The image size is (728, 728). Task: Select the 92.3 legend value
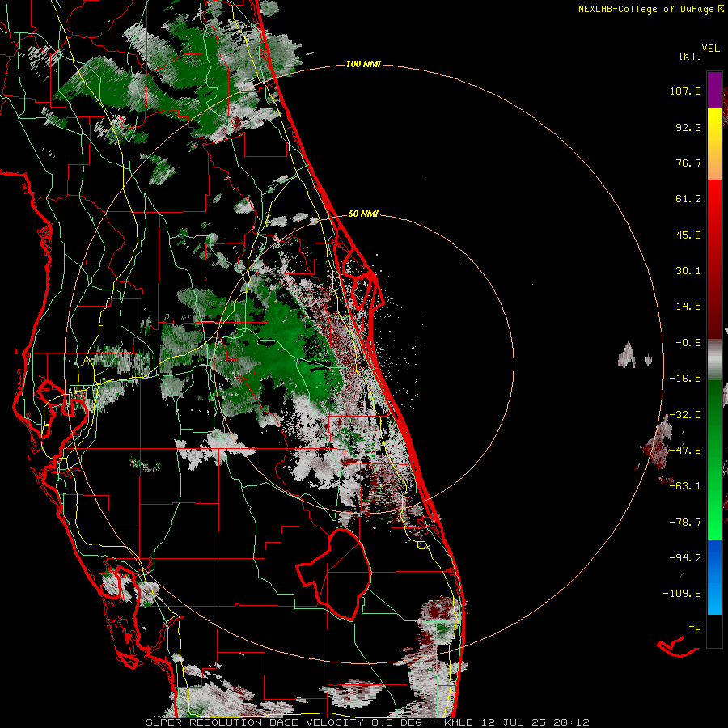[688, 127]
